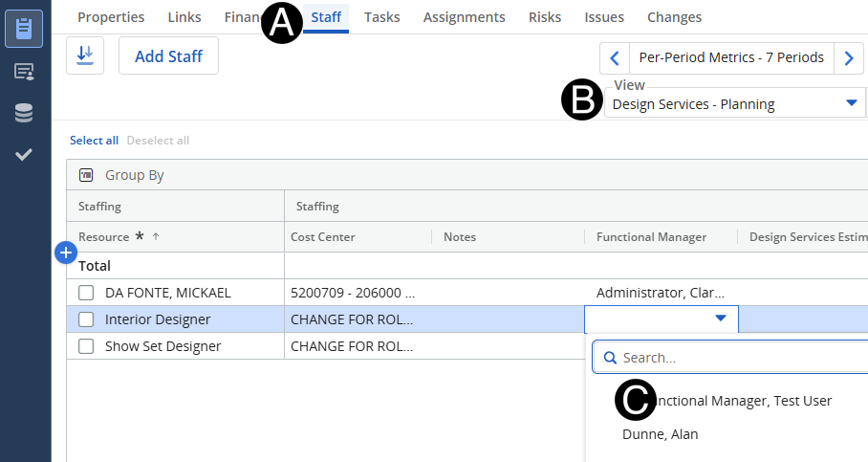868x462 pixels.
Task: Tick the Interior Designer row checkbox
Action: (86, 319)
